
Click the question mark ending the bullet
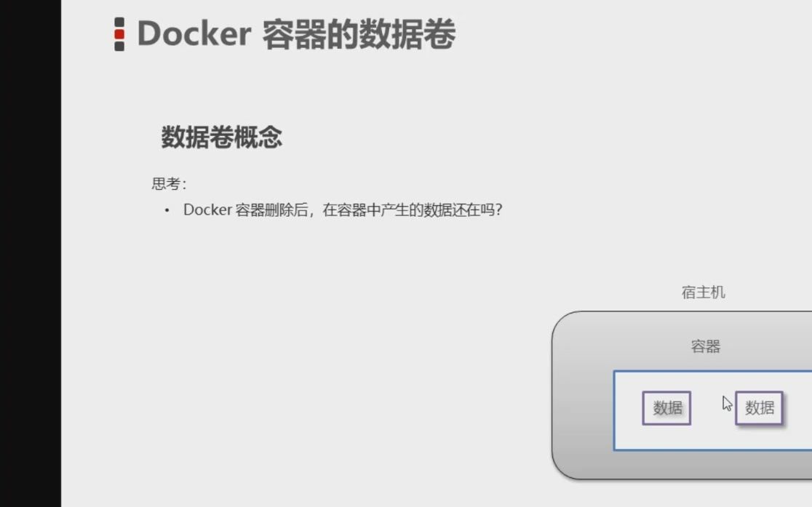click(498, 209)
